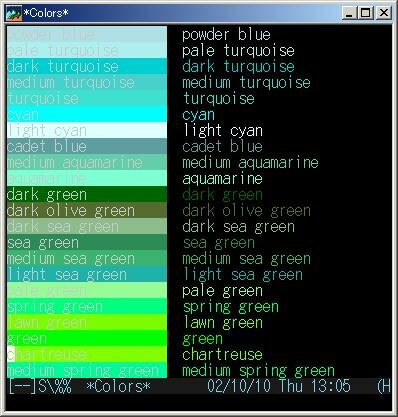Select the 'chartreuse' text on black
The width and height of the screenshot is (398, 417).
coord(222,354)
